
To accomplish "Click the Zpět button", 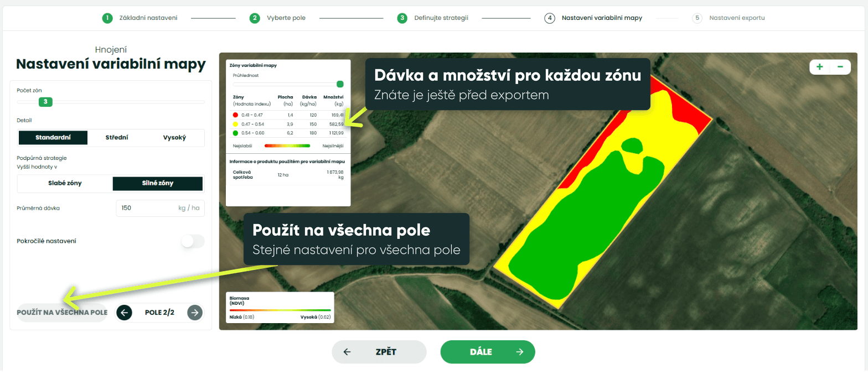I will [379, 352].
